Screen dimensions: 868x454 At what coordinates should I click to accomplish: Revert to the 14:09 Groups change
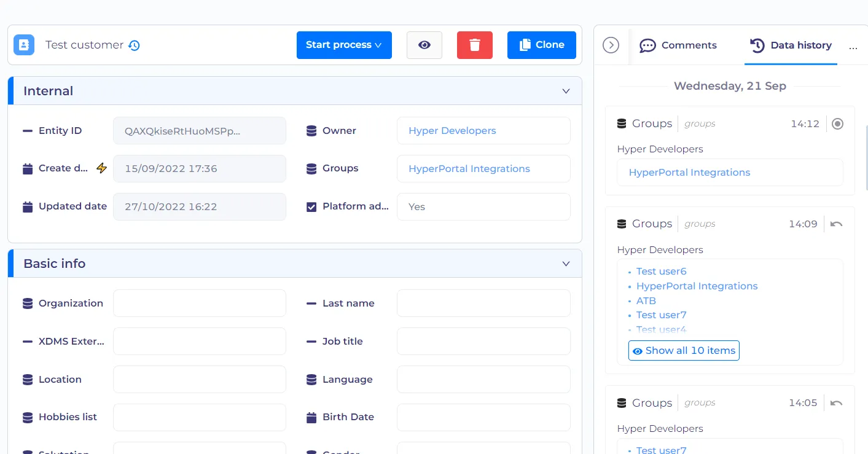(836, 224)
